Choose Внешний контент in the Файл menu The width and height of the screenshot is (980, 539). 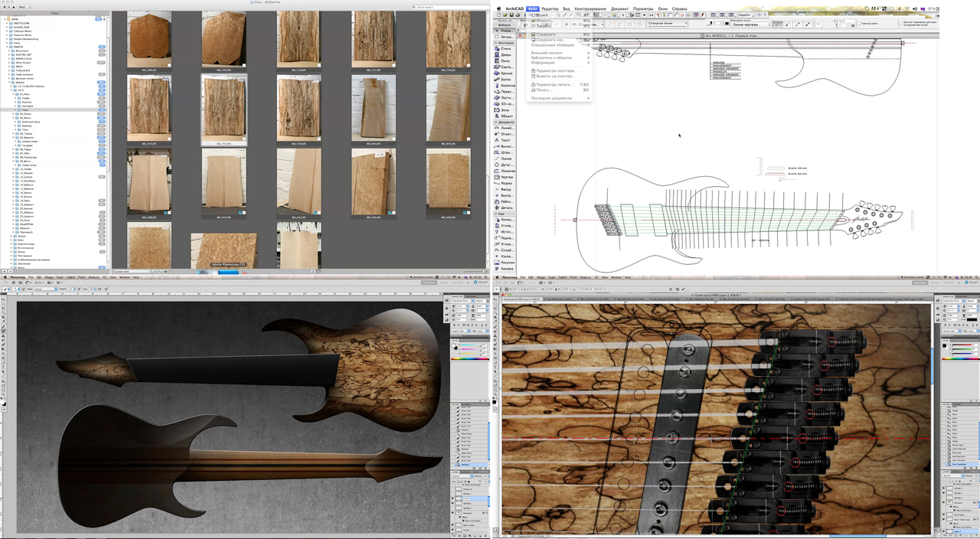tap(559, 53)
